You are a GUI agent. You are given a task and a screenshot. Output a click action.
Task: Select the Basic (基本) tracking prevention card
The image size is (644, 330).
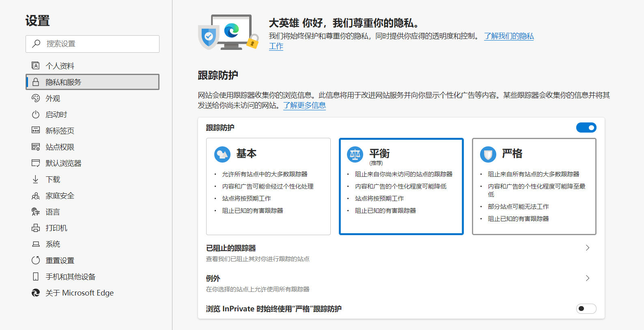pos(268,186)
